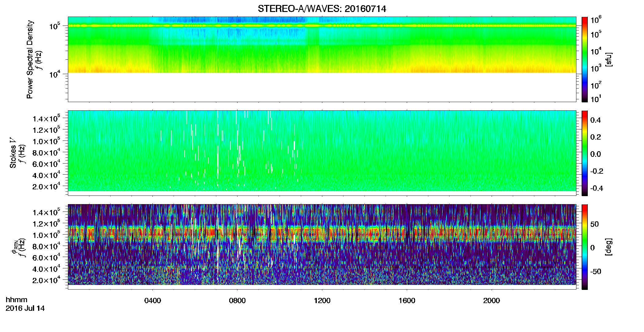The width and height of the screenshot is (644, 332).
Task: Click the Stokes V colorbar
Action: pos(585,153)
